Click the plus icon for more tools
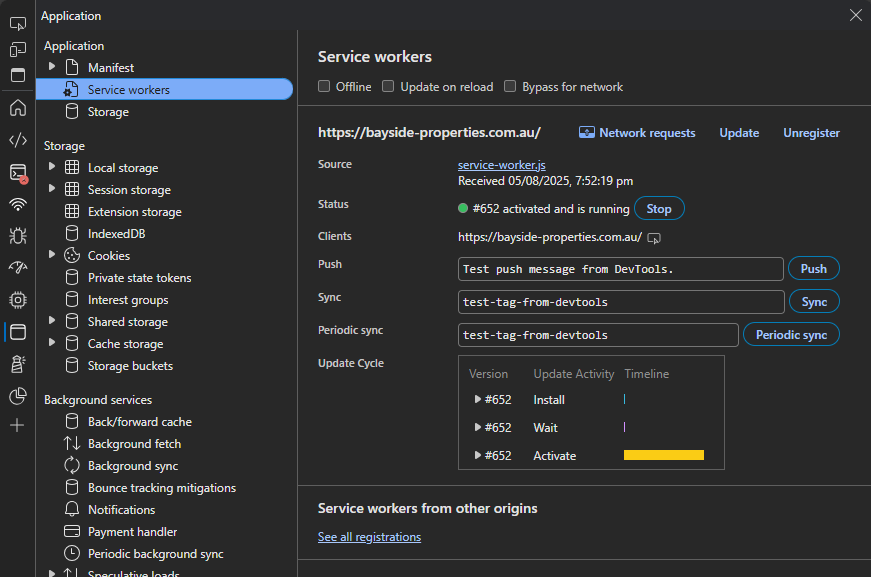The image size is (871, 577). (x=17, y=426)
